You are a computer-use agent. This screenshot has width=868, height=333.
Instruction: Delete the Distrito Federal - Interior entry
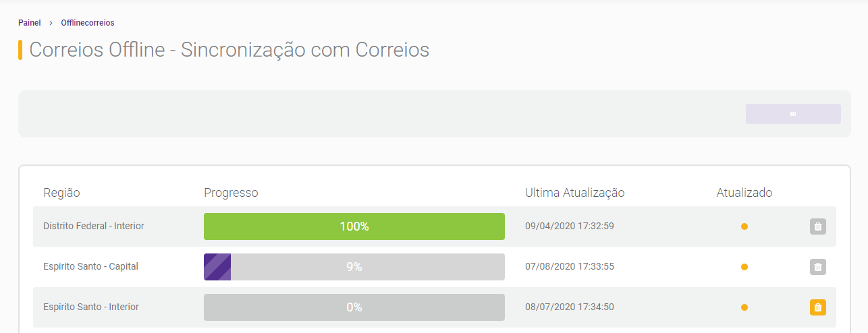817,226
